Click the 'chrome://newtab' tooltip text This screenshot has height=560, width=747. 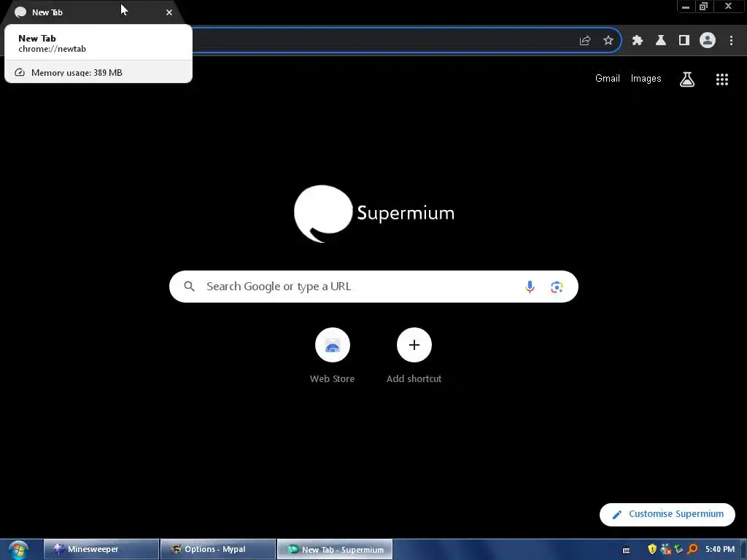tap(53, 49)
